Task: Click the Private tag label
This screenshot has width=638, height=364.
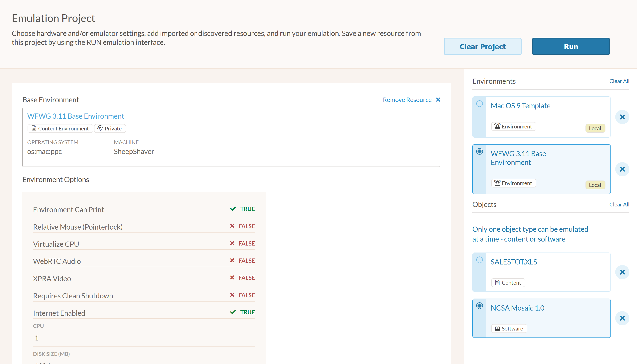Action: 113,128
